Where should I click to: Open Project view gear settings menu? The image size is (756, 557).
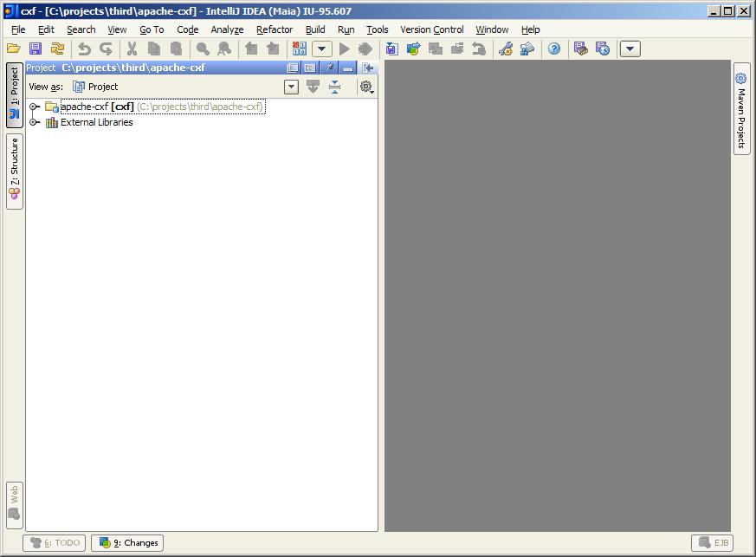(x=366, y=87)
